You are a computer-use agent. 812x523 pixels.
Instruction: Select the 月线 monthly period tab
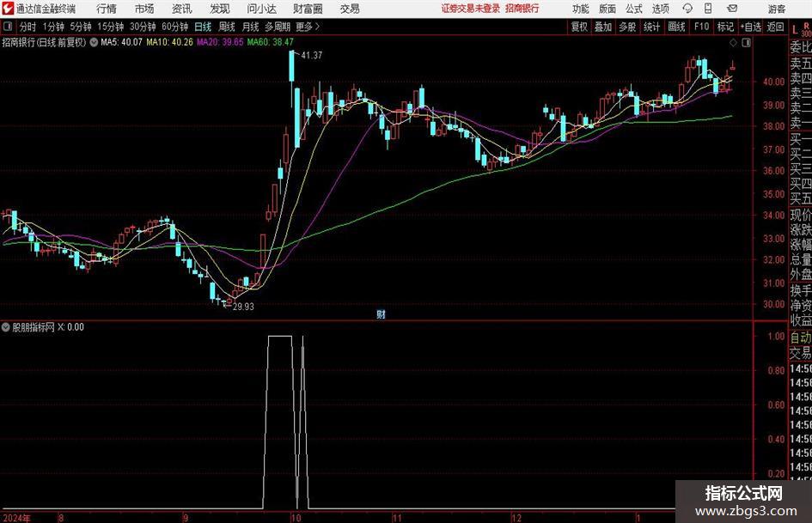[250, 27]
